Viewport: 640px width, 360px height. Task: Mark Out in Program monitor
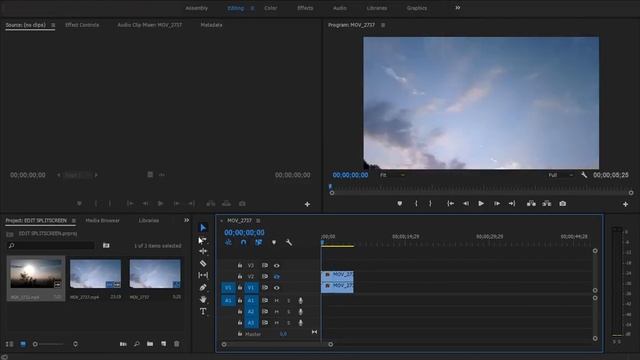[430, 203]
